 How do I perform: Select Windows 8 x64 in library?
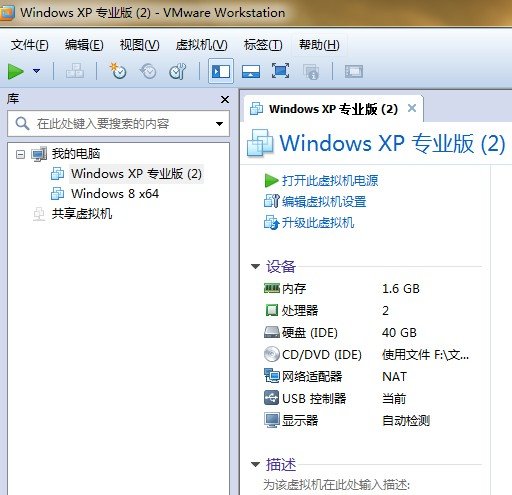115,194
